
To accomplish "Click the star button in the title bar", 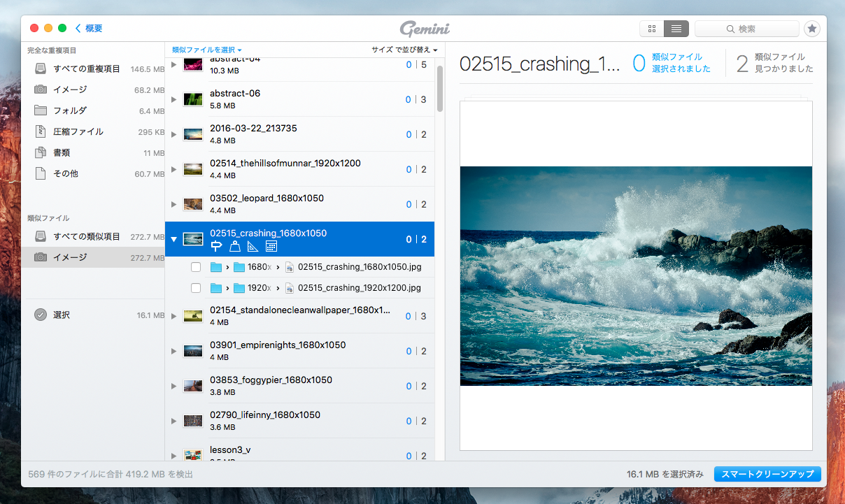I will (x=811, y=29).
